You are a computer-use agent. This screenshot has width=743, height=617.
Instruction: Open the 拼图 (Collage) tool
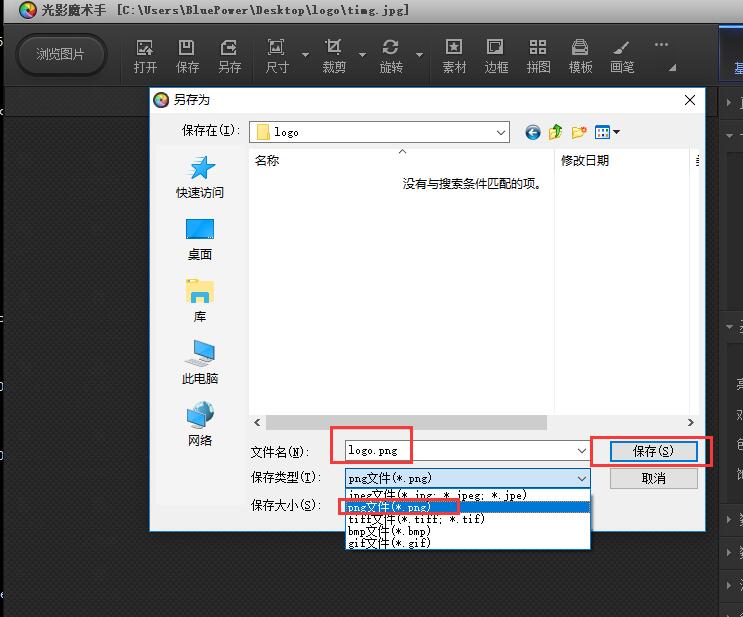(x=538, y=56)
